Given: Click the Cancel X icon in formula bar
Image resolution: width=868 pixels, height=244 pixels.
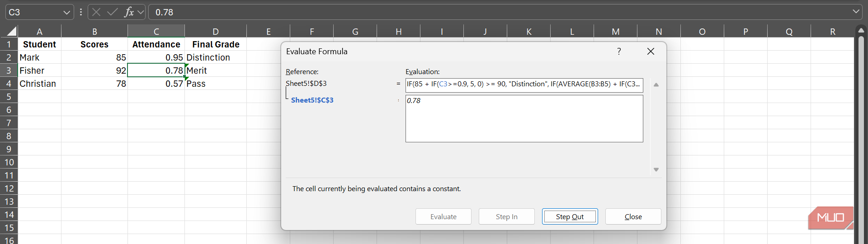Looking at the screenshot, I should point(96,12).
